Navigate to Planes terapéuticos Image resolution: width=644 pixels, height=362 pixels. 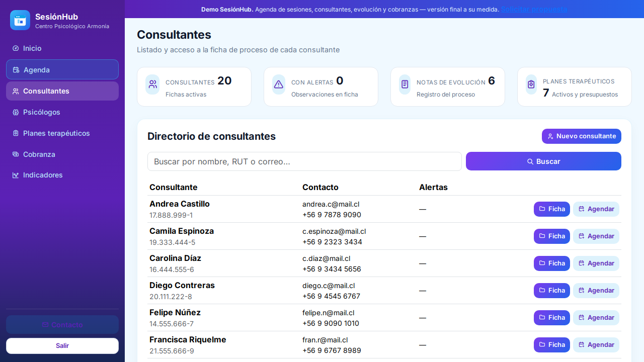point(62,133)
